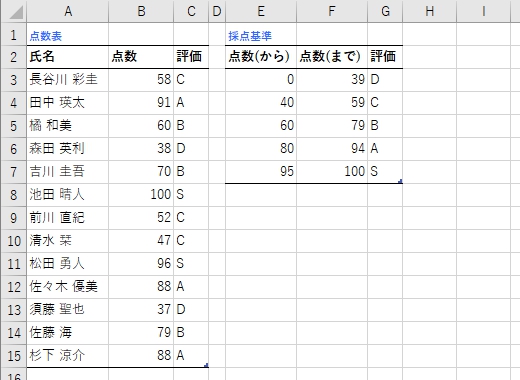Click the criteria to-value 94
The image size is (520, 380).
pos(332,149)
